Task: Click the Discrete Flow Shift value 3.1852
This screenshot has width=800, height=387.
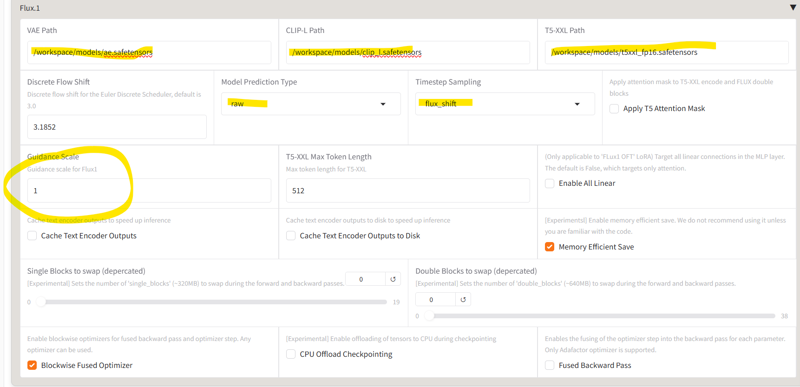Action: (x=117, y=127)
